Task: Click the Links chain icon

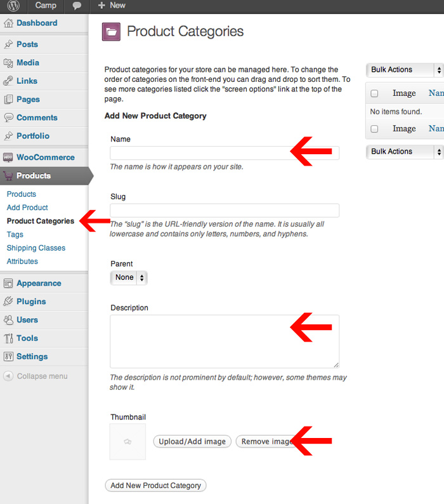Action: point(9,81)
